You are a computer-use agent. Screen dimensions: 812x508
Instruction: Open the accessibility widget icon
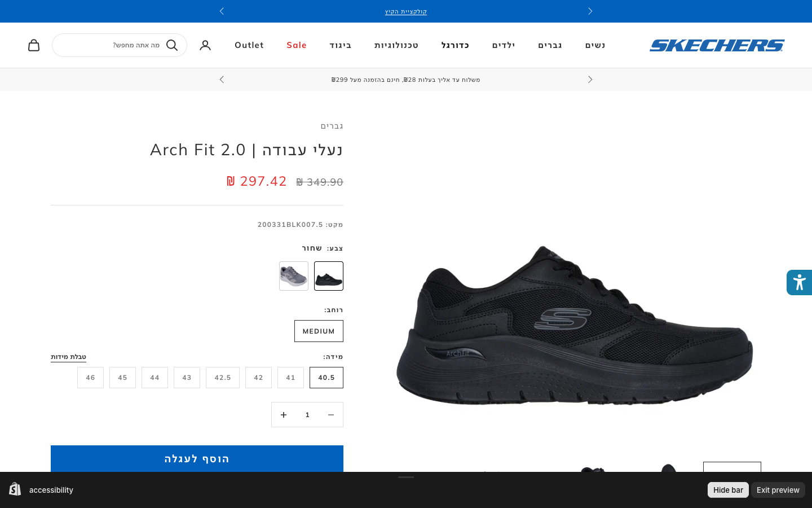(799, 282)
